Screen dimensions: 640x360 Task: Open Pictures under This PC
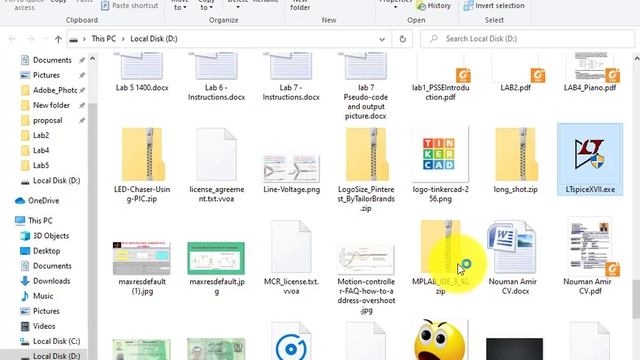tap(46, 311)
